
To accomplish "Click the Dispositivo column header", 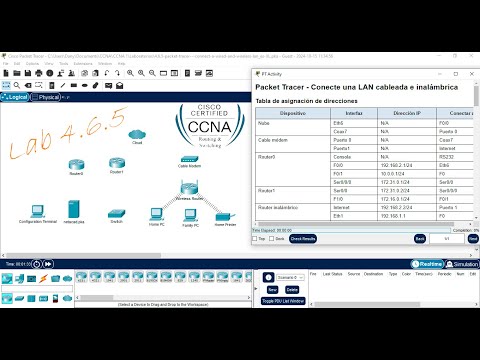I will [293, 113].
